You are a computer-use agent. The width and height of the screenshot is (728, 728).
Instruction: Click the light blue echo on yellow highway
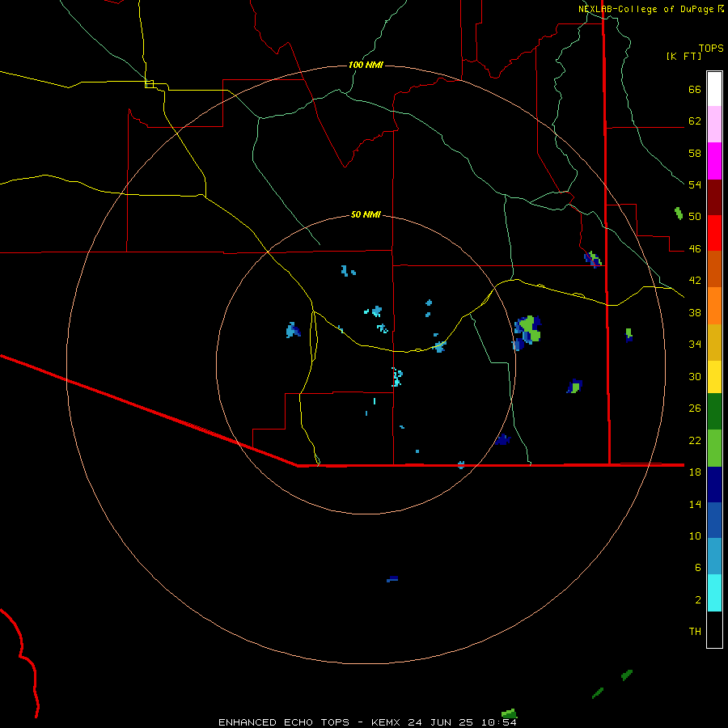click(438, 346)
